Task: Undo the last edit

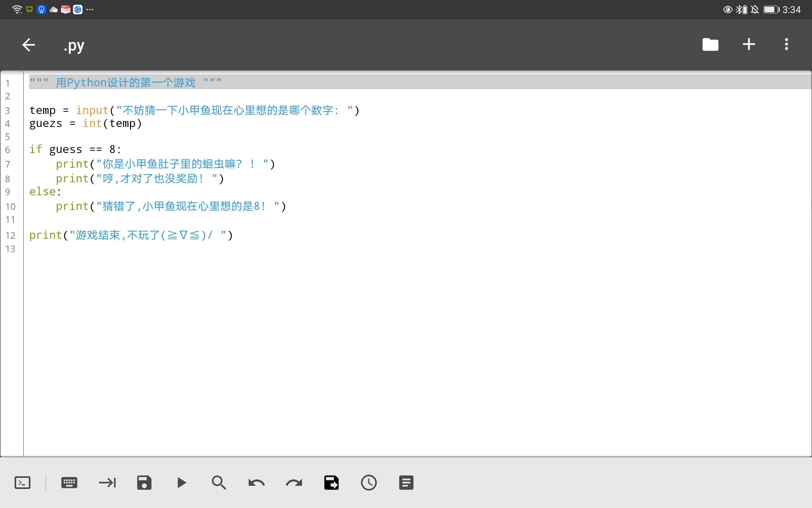Action: [x=256, y=483]
